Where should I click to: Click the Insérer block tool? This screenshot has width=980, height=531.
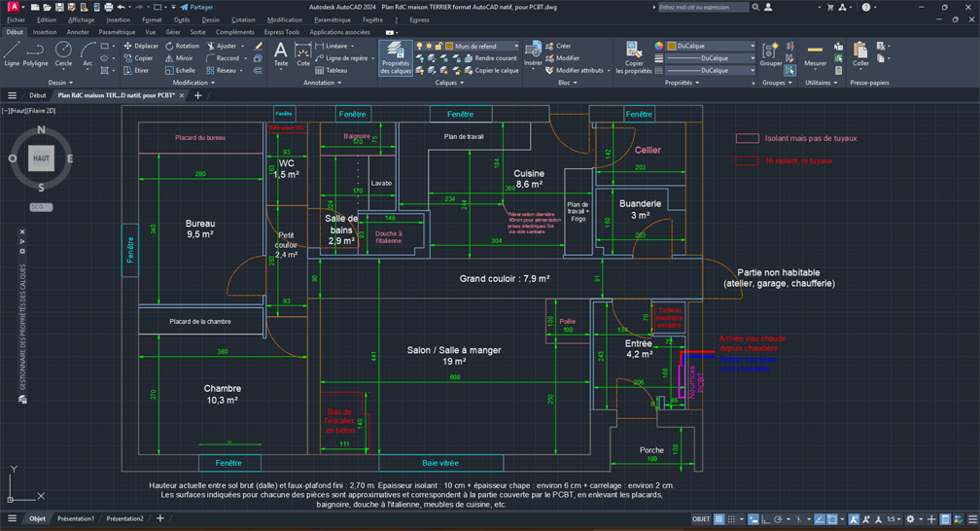point(533,55)
